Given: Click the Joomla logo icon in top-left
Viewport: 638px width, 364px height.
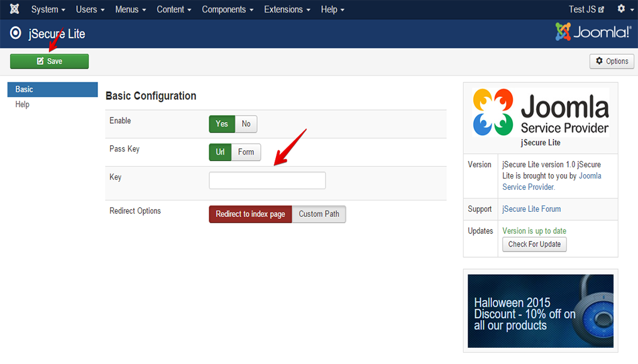Looking at the screenshot, I should 14,9.
